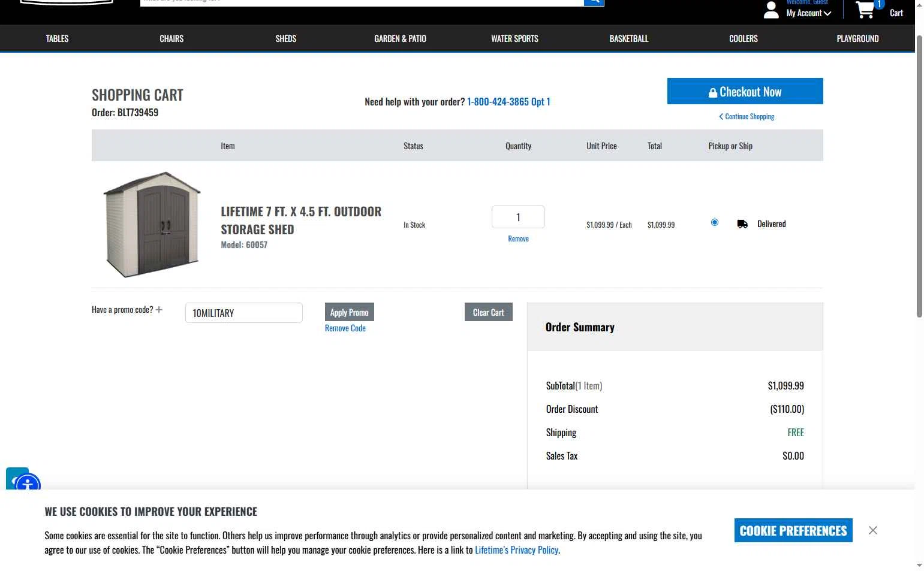This screenshot has width=924, height=571.
Task: Click the Apply Promo button
Action: [x=350, y=312]
